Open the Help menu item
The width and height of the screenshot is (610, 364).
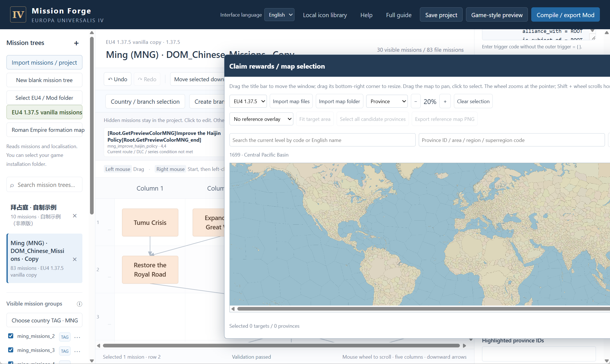(366, 15)
